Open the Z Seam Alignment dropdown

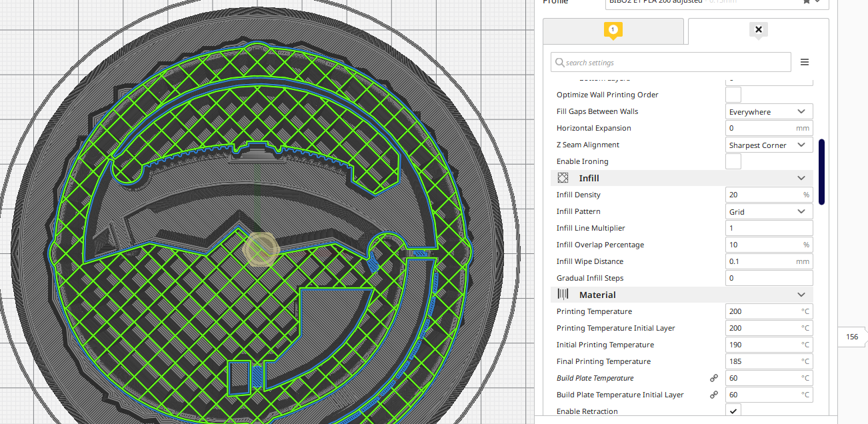pos(769,145)
